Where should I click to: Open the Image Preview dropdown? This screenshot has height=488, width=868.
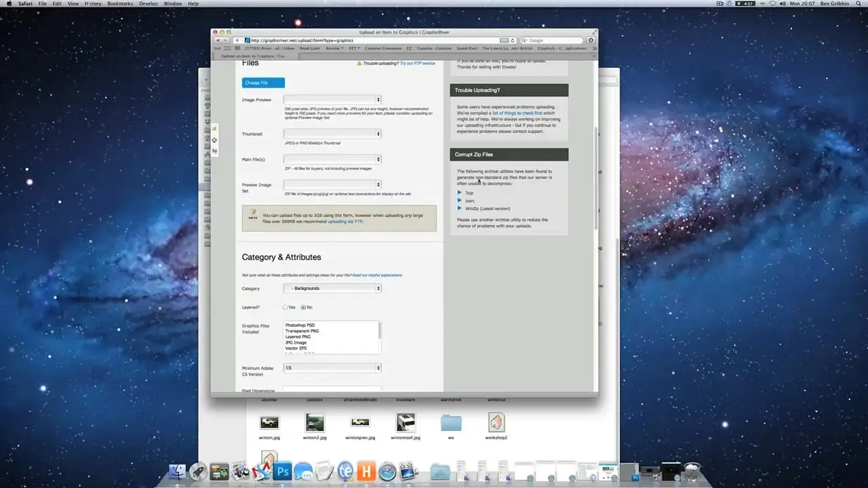(x=332, y=100)
